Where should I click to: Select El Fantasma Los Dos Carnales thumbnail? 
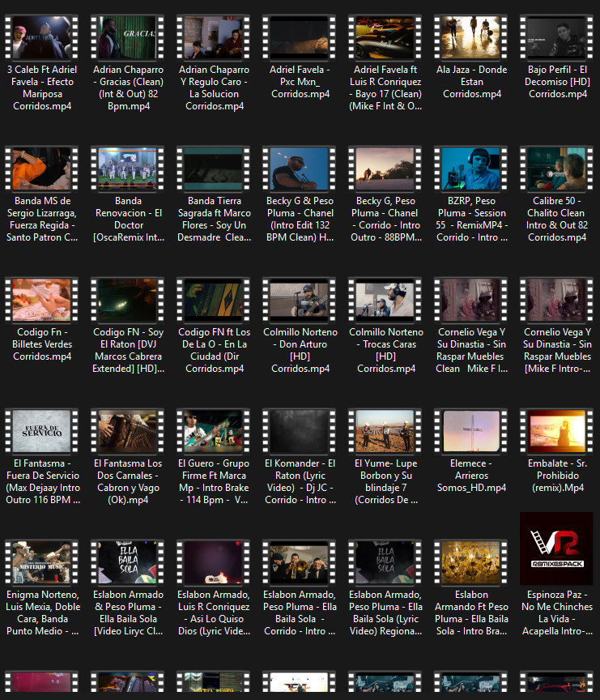tap(128, 431)
